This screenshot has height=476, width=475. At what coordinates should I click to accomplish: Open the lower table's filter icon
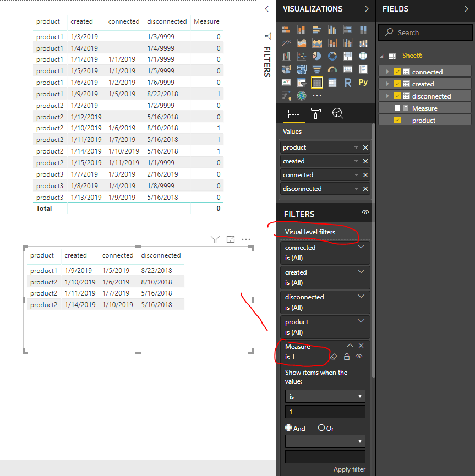pos(215,239)
